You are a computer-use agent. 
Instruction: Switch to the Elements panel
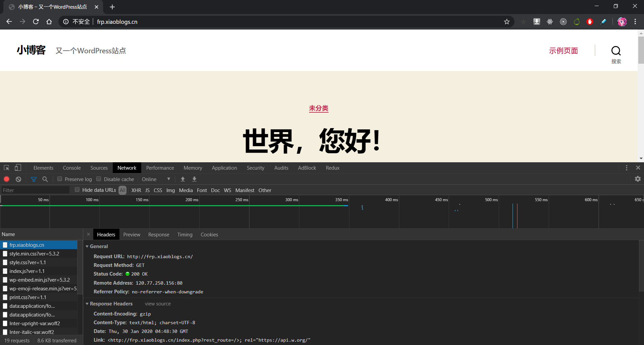click(x=43, y=168)
